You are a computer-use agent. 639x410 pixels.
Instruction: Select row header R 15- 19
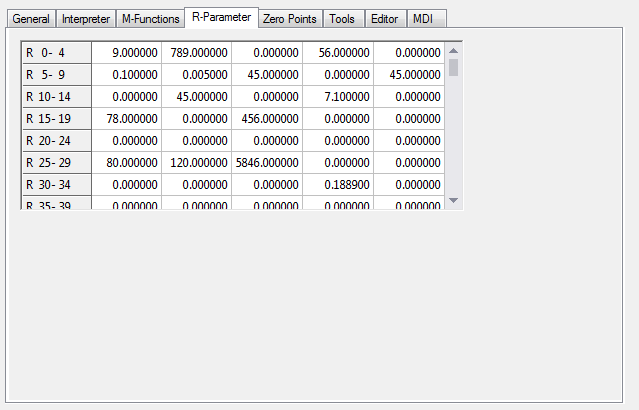tap(57, 119)
